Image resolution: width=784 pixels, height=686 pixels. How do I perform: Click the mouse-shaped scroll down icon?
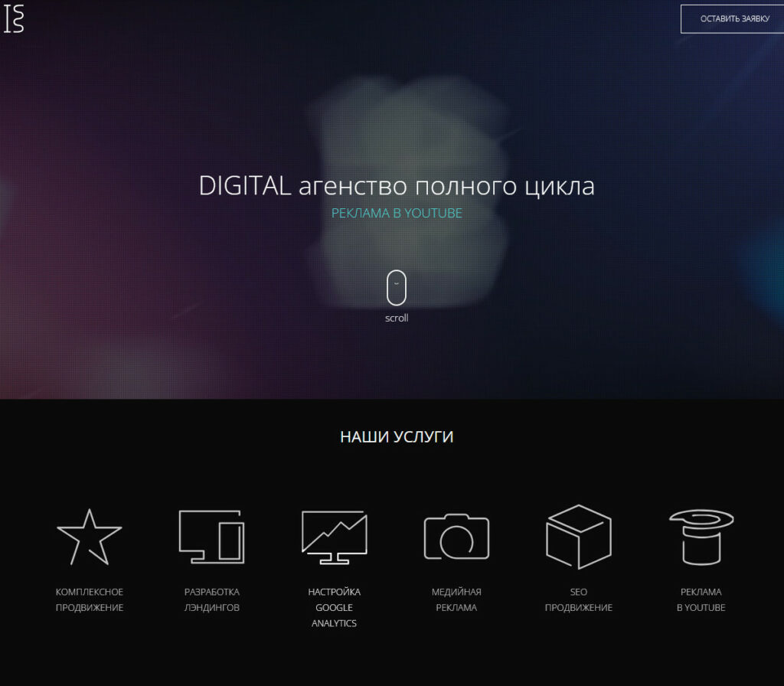coord(397,287)
